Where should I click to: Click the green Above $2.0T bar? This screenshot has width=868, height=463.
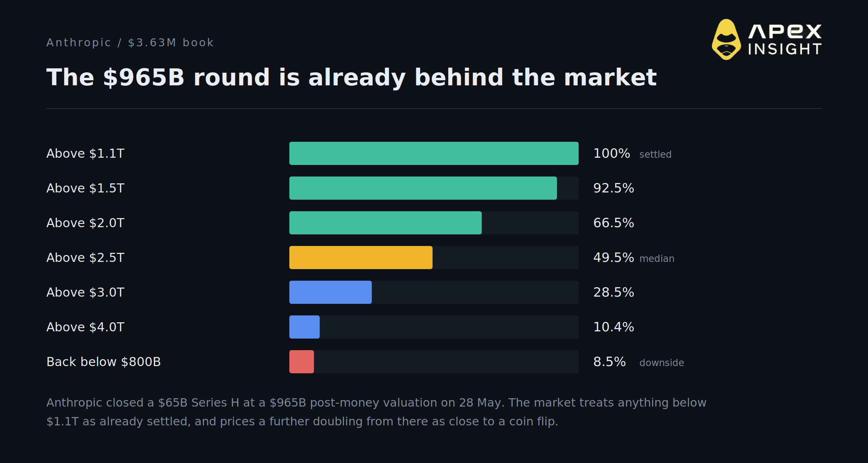point(386,223)
